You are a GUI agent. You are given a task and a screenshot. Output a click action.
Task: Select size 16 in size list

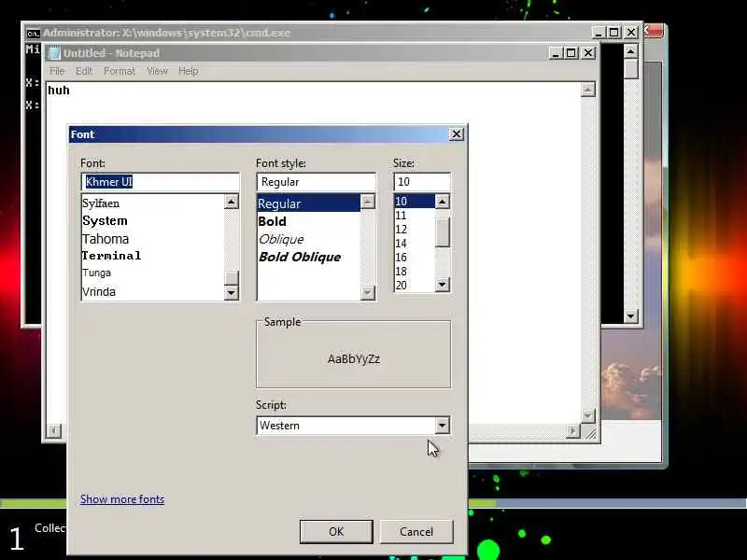(x=415, y=258)
